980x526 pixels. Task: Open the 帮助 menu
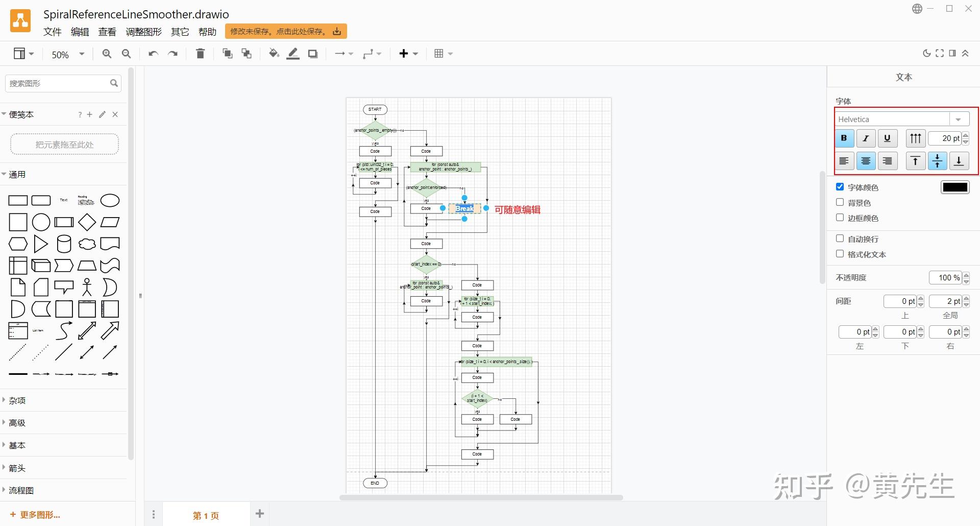click(x=207, y=32)
